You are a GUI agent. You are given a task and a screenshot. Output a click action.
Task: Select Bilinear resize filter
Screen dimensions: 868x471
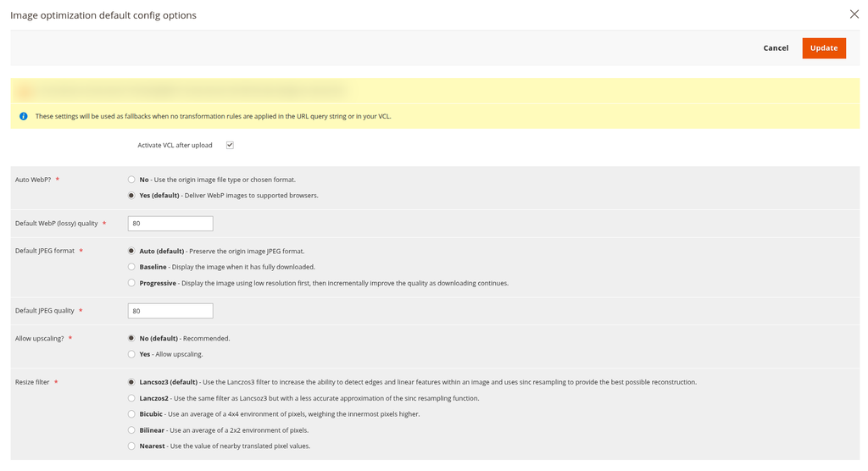click(131, 430)
